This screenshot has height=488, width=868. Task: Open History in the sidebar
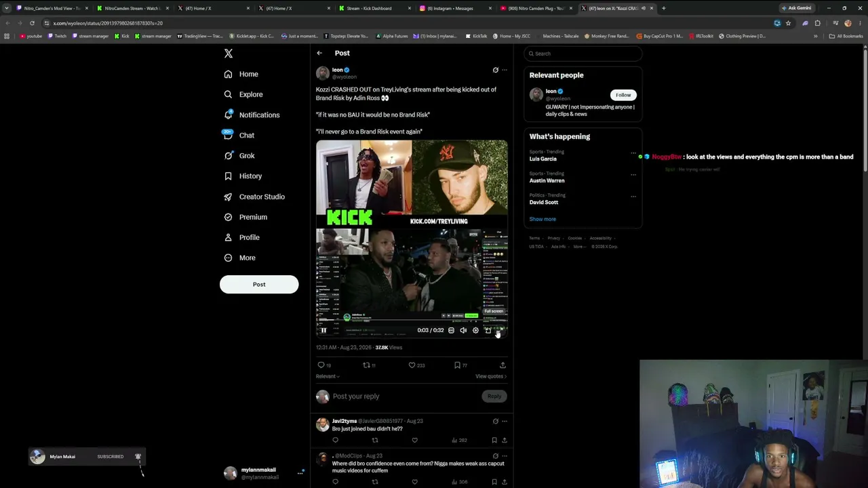click(x=243, y=176)
